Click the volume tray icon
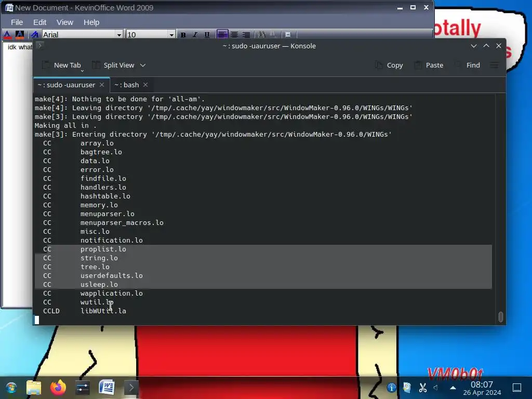 [436, 388]
